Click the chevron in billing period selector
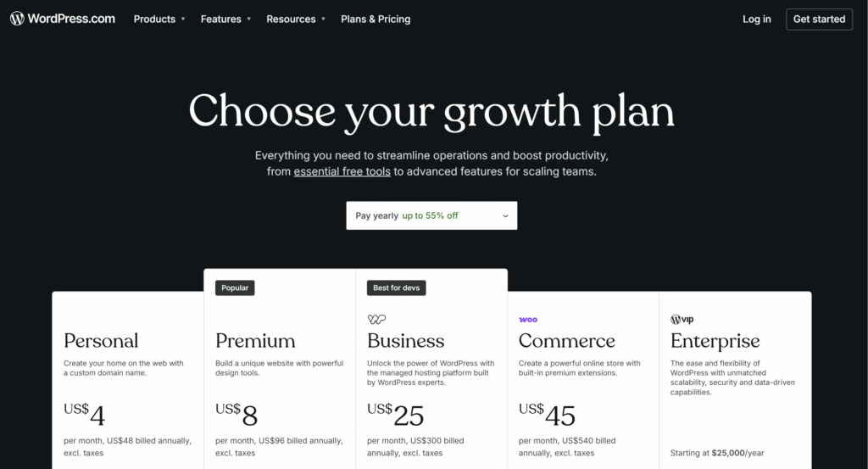 (505, 216)
